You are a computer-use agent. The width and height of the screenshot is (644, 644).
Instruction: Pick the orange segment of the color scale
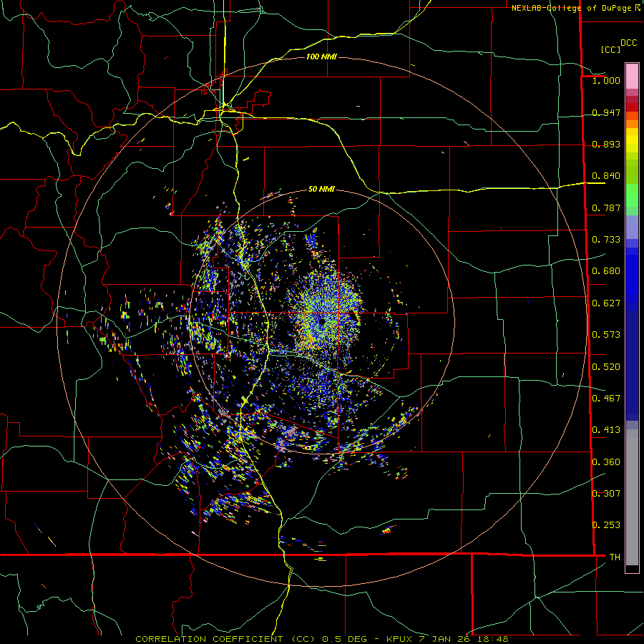point(632,124)
